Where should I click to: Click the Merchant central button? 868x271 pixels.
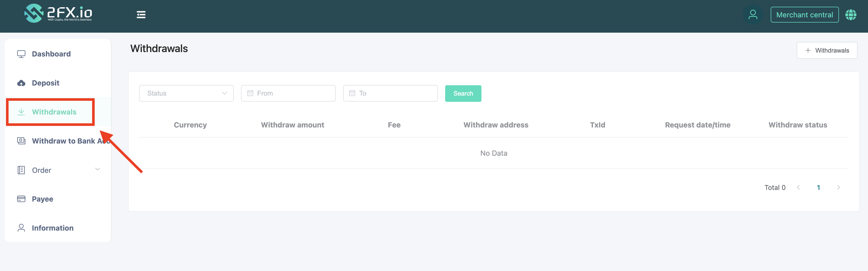click(x=804, y=15)
